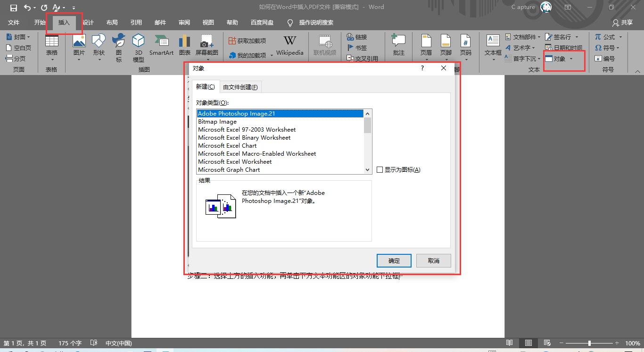644x352 pixels.
Task: Select Microsoft Excel Chart in the object list
Action: click(x=227, y=145)
